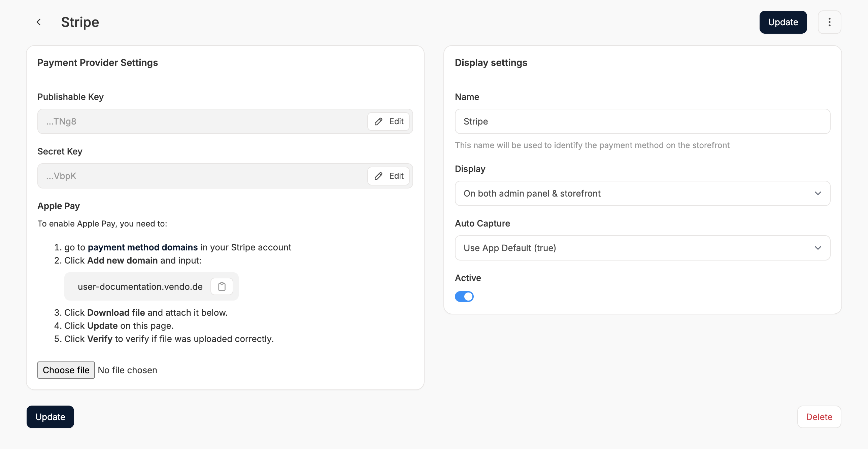This screenshot has width=868, height=449.
Task: Click the user-documentation.vendo.de domain text
Action: pyautogui.click(x=140, y=287)
